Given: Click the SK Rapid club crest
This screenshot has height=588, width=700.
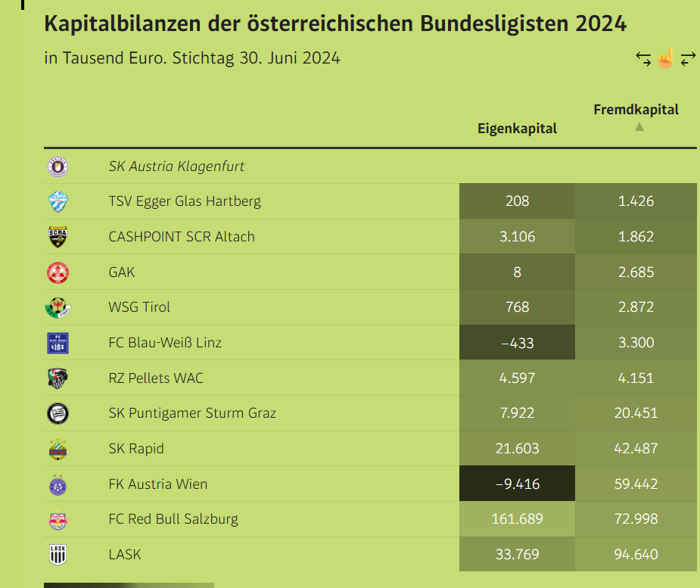Looking at the screenshot, I should click(58, 450).
